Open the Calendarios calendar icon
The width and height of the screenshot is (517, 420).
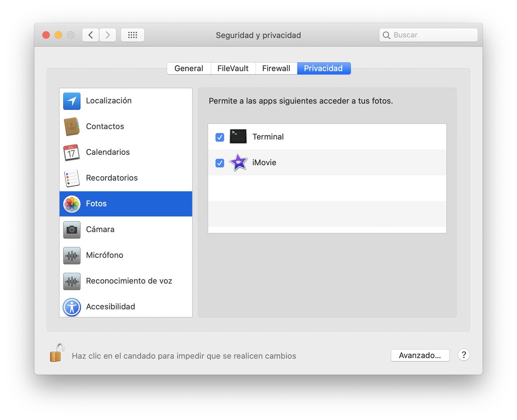[x=72, y=152]
